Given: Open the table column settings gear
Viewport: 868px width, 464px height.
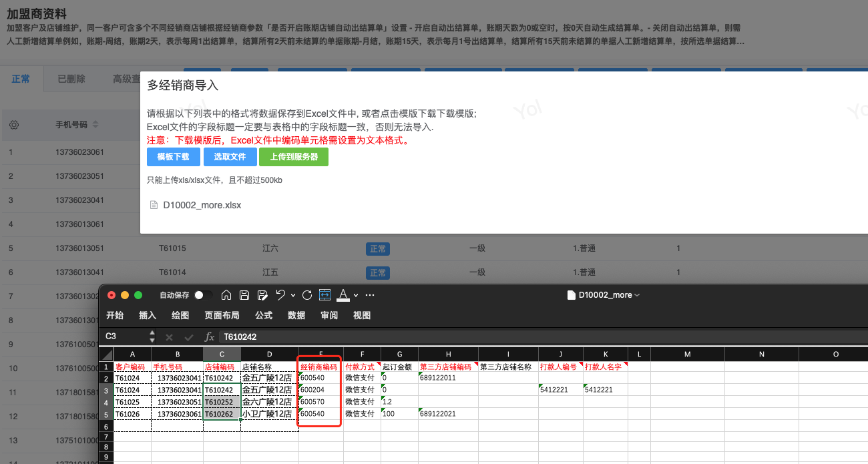Looking at the screenshot, I should (x=14, y=125).
